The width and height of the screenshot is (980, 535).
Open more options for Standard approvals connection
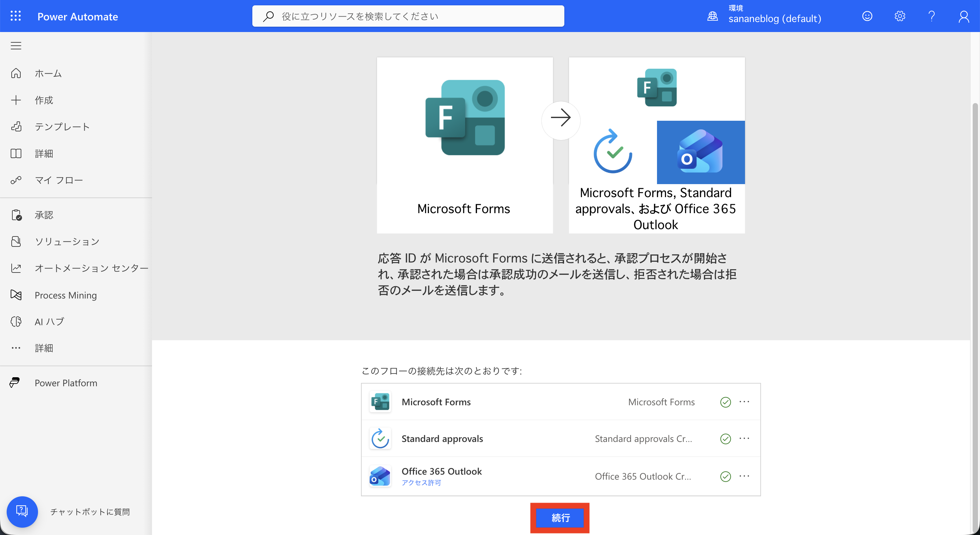(744, 438)
